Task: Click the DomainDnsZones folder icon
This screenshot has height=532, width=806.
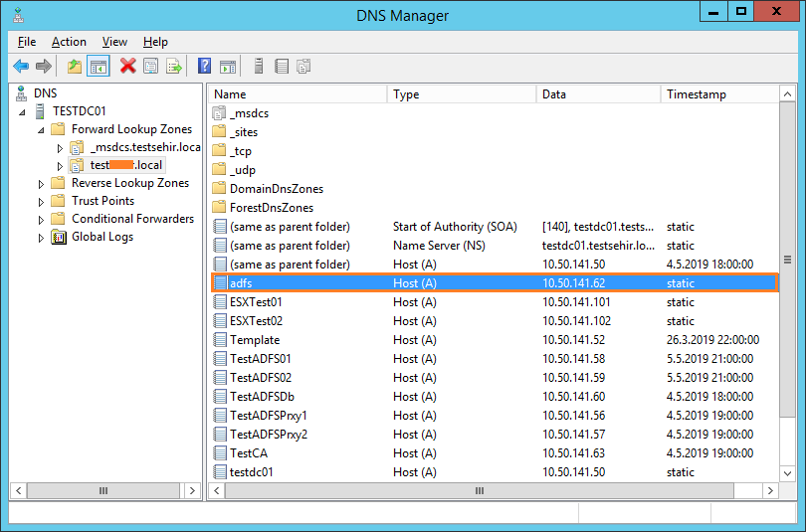Action: [220, 188]
